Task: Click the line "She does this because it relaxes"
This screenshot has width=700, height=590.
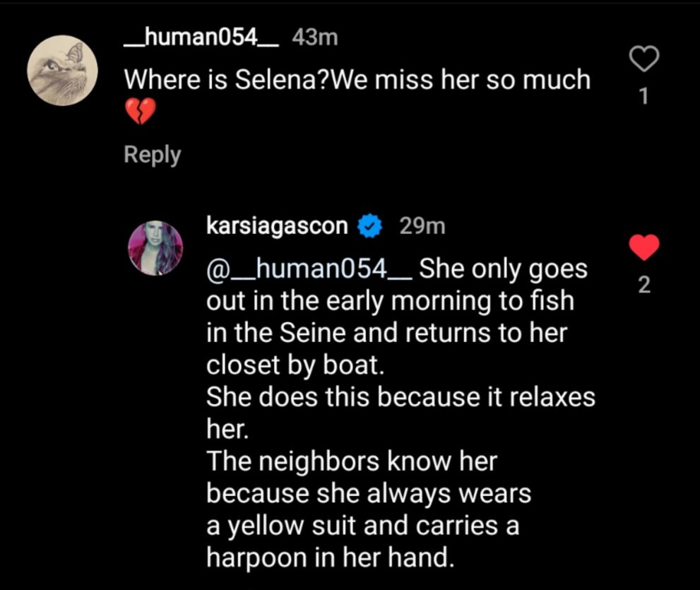Action: [x=400, y=397]
